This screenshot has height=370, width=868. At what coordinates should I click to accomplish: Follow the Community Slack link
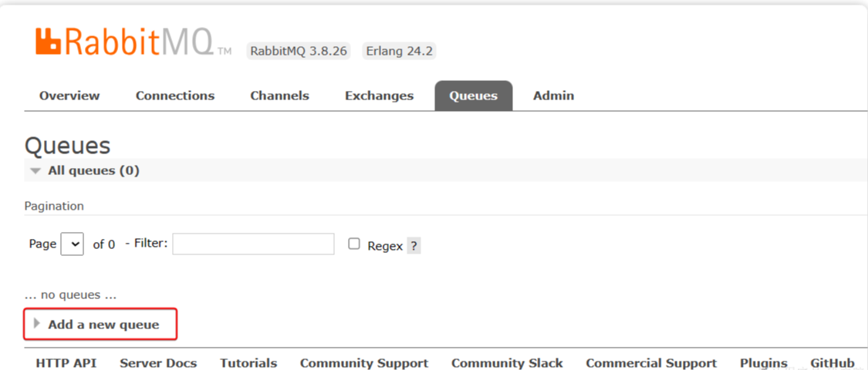click(x=507, y=363)
